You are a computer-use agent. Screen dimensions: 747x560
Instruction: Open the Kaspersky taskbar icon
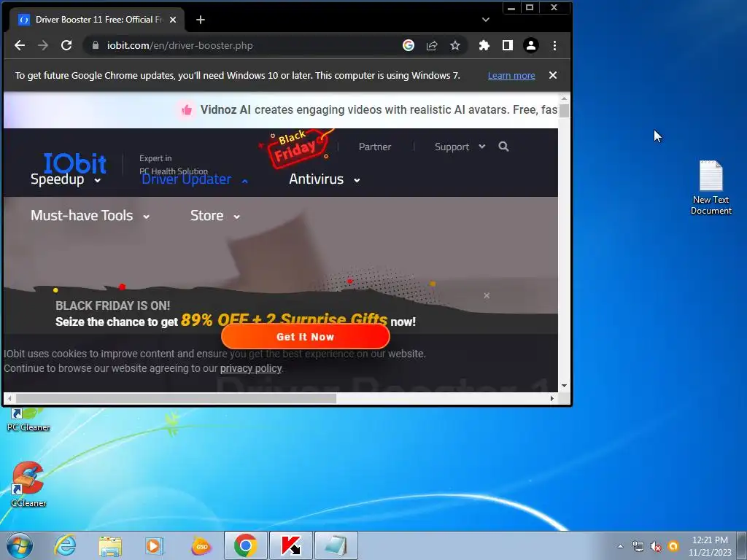point(290,545)
